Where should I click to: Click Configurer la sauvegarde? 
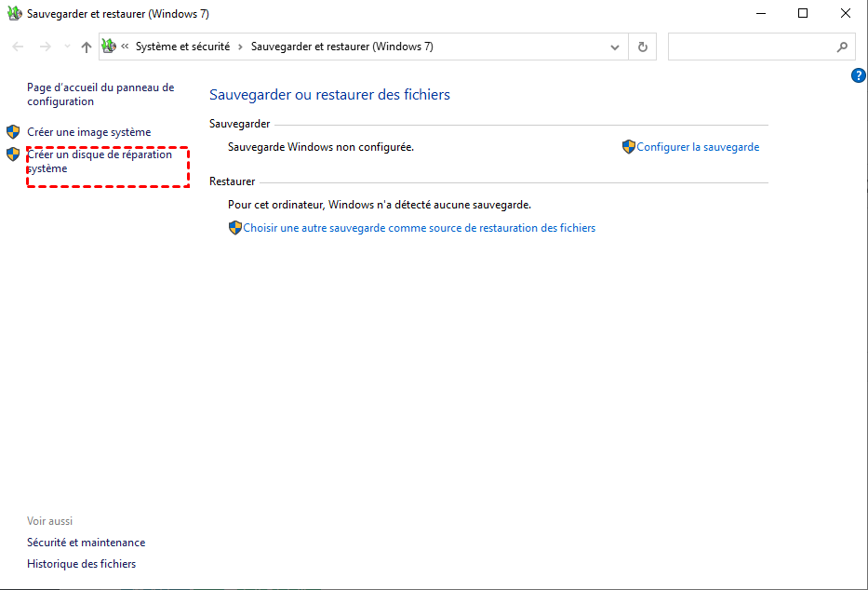(x=698, y=147)
